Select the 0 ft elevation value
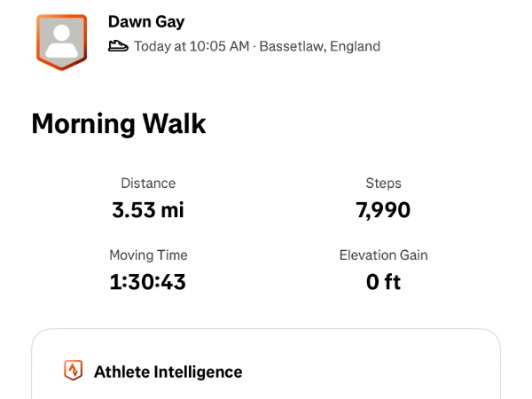 pos(383,282)
